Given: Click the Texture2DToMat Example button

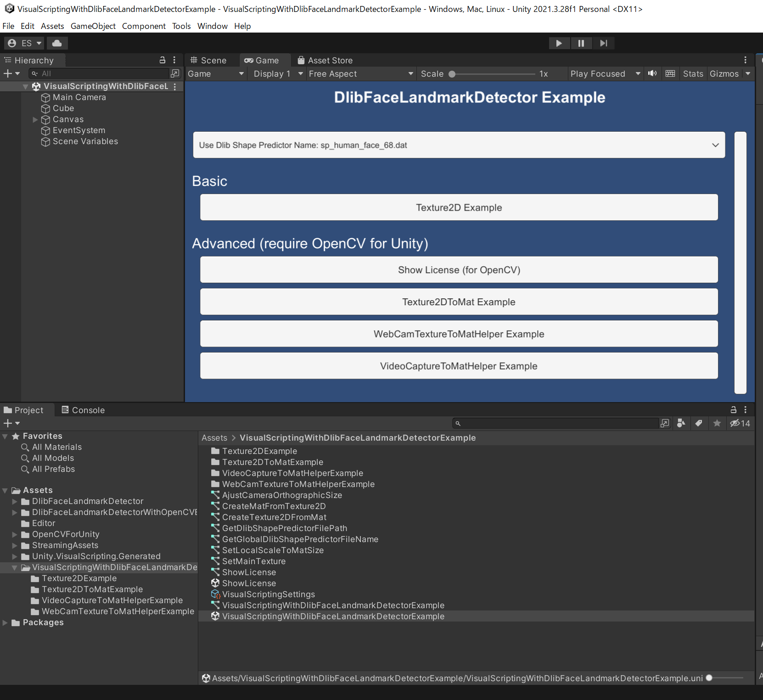Looking at the screenshot, I should click(x=459, y=302).
